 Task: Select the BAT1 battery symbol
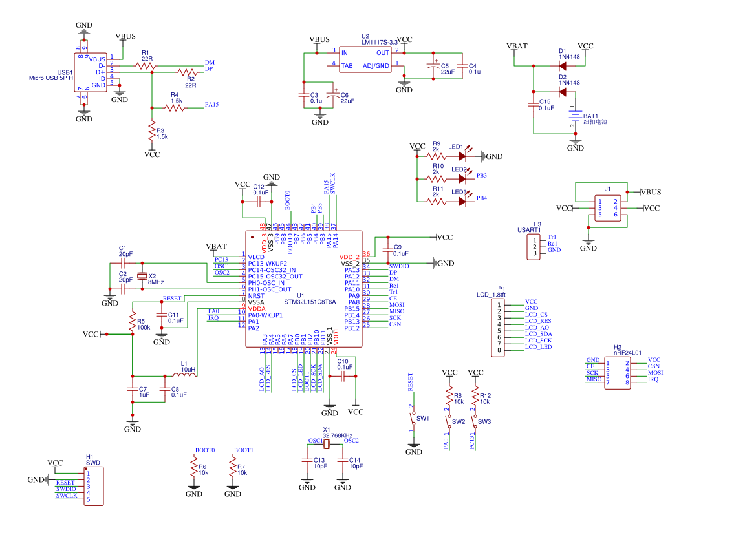[x=575, y=116]
